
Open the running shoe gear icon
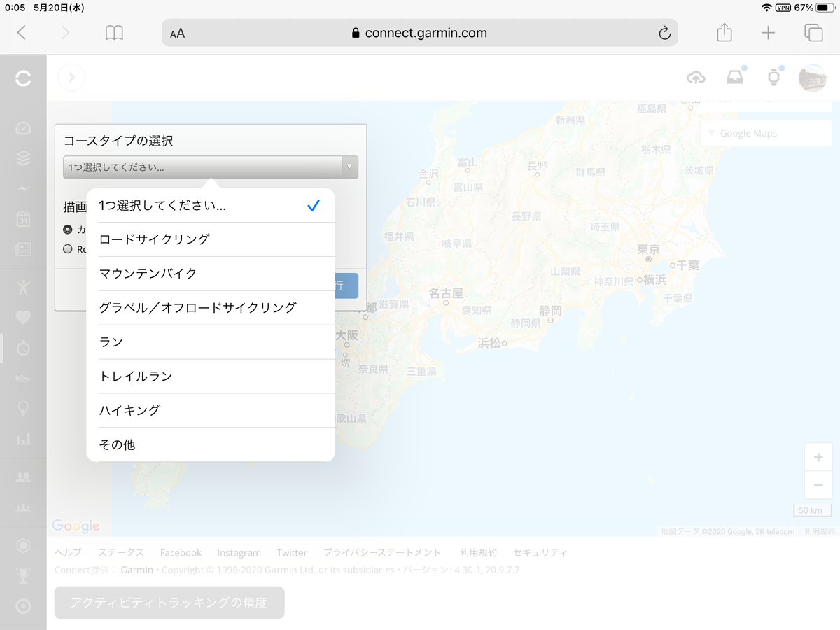point(23,378)
